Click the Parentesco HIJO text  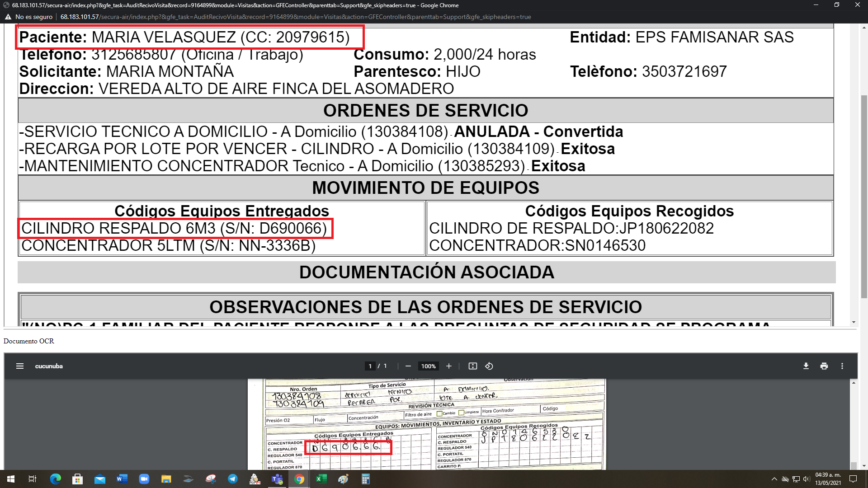pyautogui.click(x=417, y=71)
